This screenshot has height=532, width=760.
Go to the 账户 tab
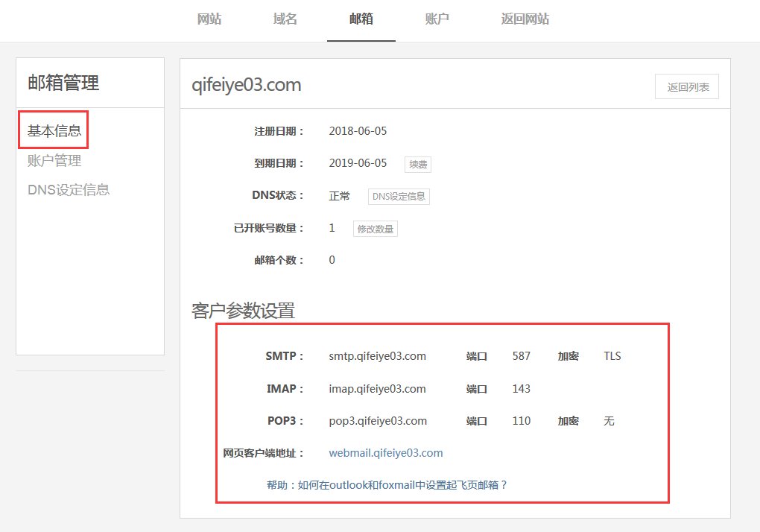437,19
